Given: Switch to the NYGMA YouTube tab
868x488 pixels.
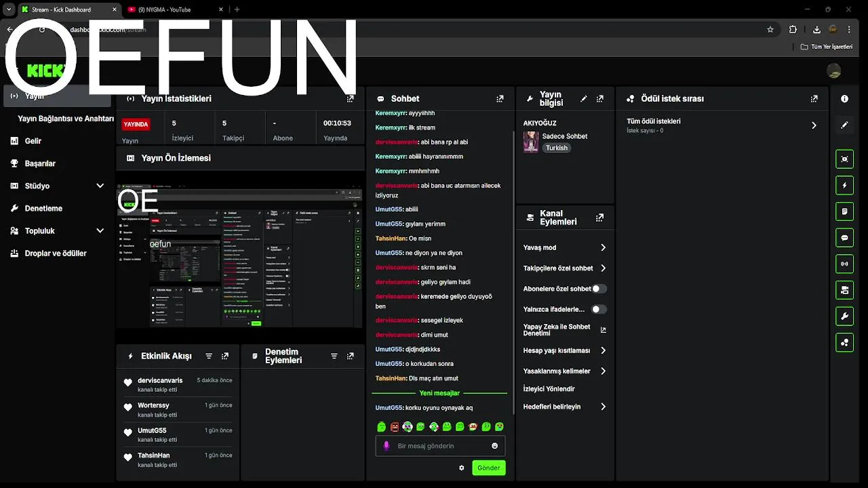Looking at the screenshot, I should [175, 9].
